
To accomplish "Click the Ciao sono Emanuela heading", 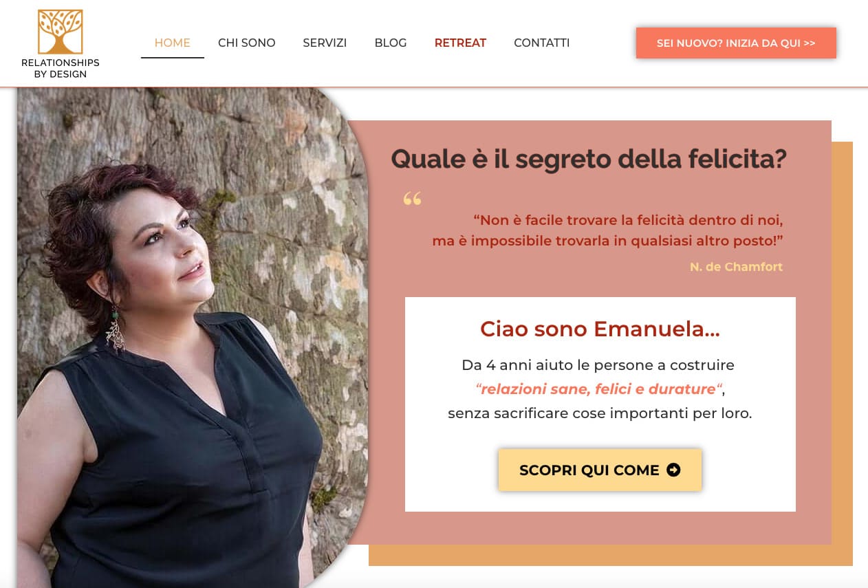I will pos(600,329).
